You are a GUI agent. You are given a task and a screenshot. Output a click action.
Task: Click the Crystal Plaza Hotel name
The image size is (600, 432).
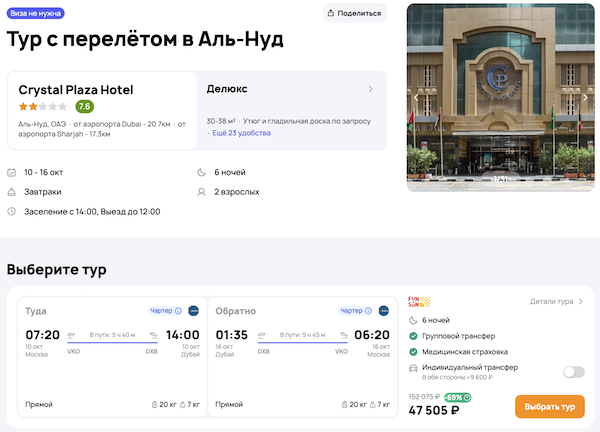pyautogui.click(x=76, y=89)
